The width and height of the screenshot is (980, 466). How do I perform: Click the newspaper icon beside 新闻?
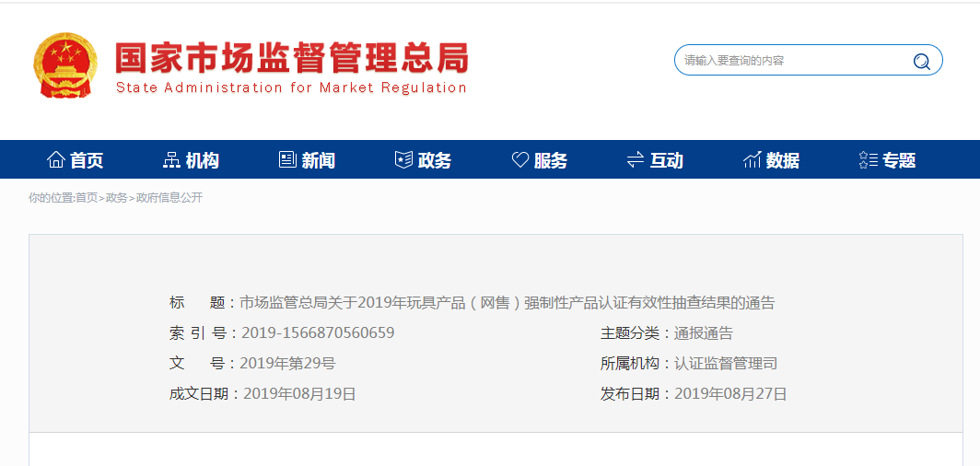point(287,160)
